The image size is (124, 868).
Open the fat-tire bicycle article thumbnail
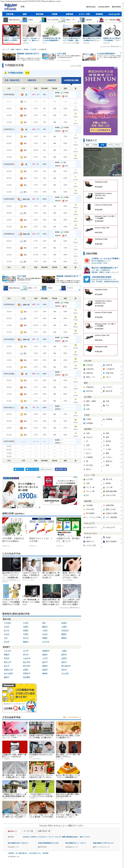[x=112, y=31]
